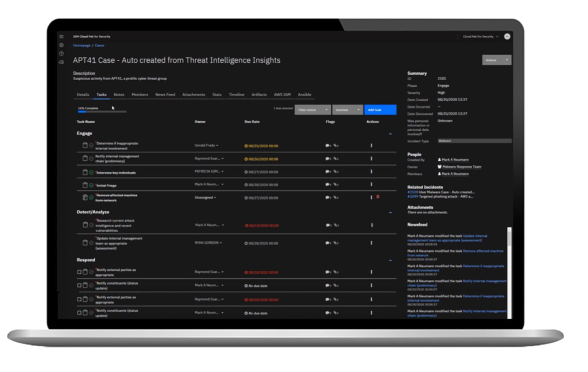Toggle completion circle for Update internal management team

[x=91, y=243]
